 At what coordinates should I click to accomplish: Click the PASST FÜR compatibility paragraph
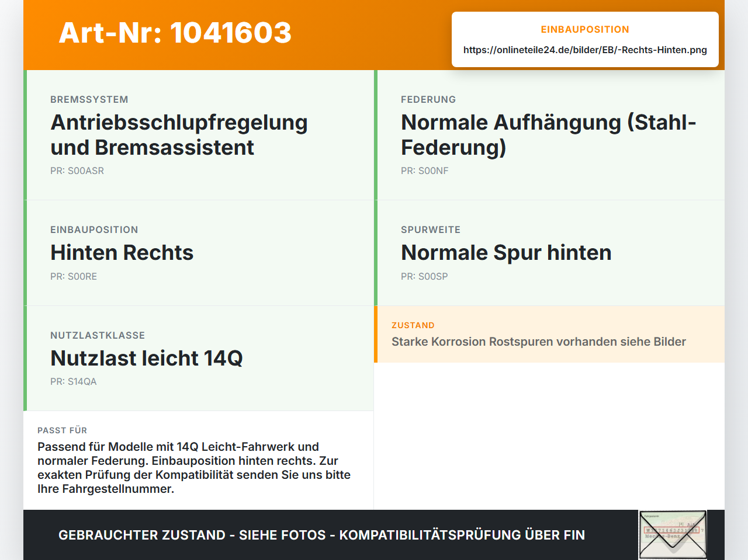194,468
